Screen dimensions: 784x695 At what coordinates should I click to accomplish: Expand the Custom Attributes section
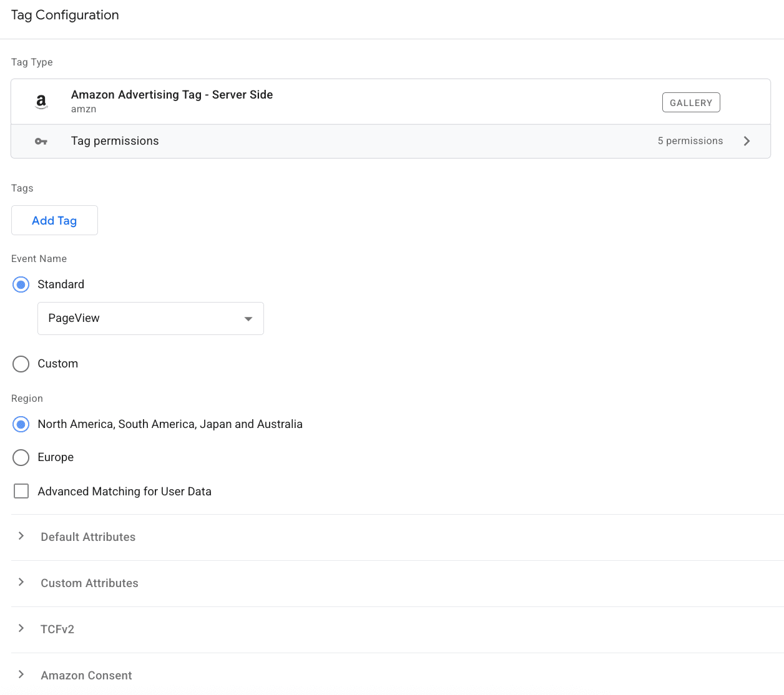tap(21, 582)
